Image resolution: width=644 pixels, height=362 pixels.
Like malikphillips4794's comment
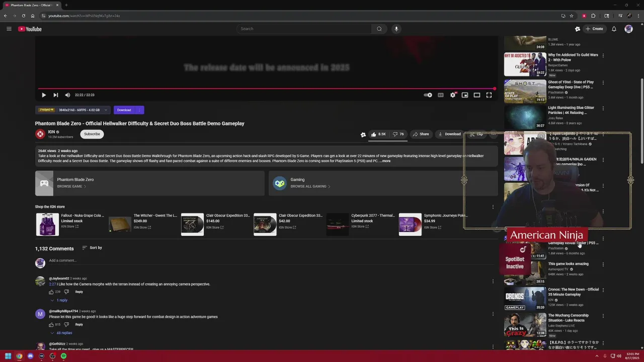tap(51, 325)
